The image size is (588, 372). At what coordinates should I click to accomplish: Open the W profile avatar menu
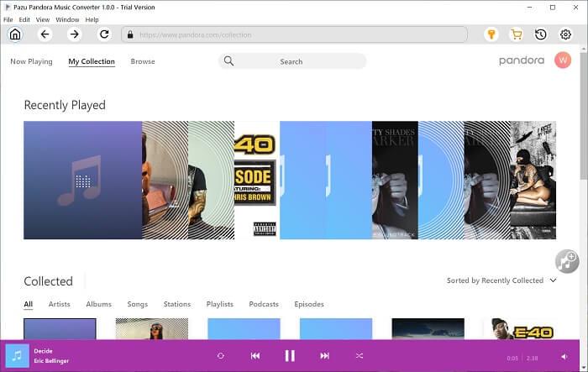[563, 60]
